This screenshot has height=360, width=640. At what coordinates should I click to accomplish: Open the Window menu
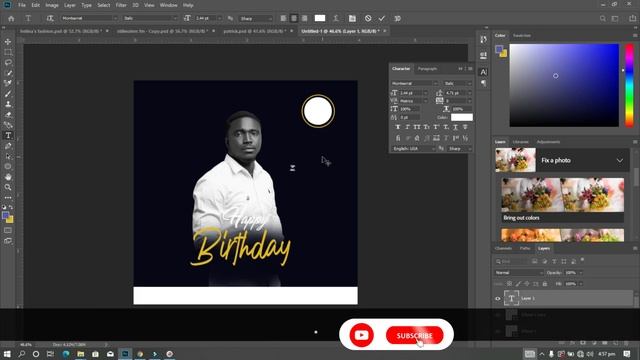tap(169, 5)
